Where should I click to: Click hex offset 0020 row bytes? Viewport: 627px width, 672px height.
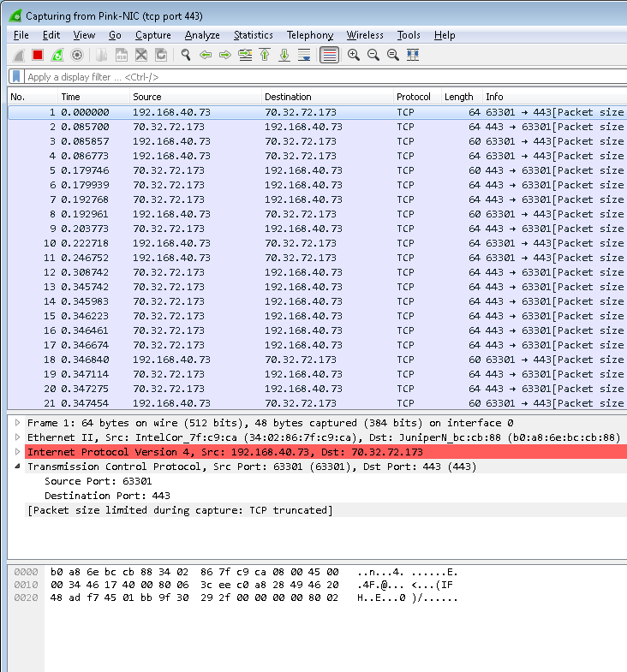pyautogui.click(x=194, y=598)
